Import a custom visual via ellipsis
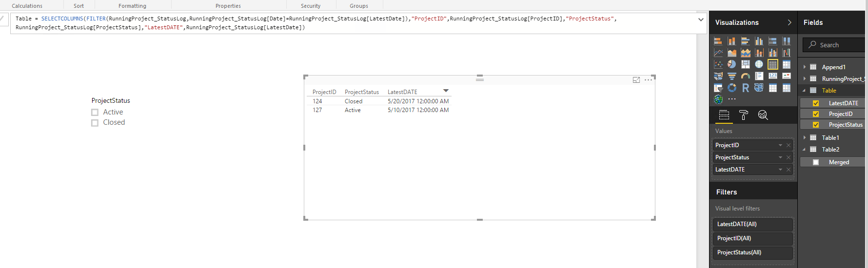 (732, 99)
